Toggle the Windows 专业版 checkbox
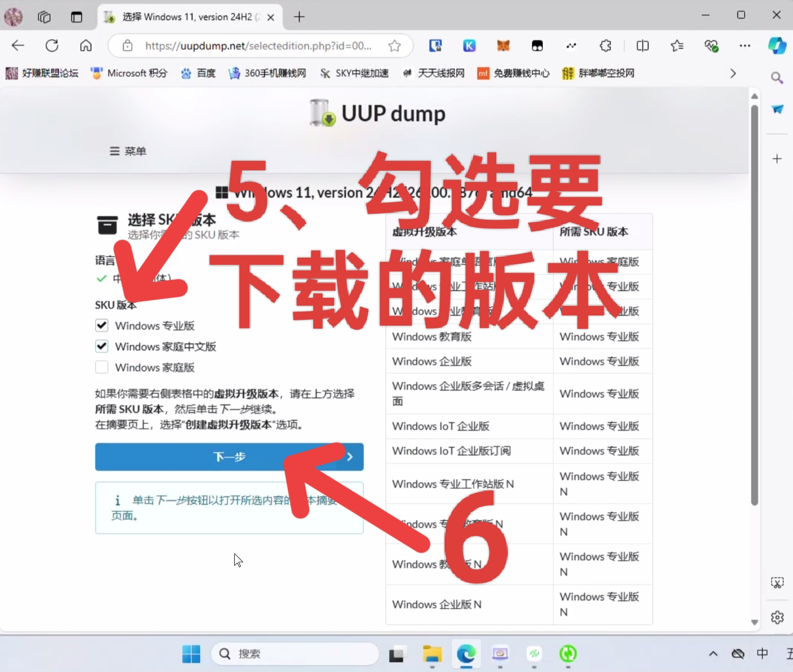 [102, 325]
